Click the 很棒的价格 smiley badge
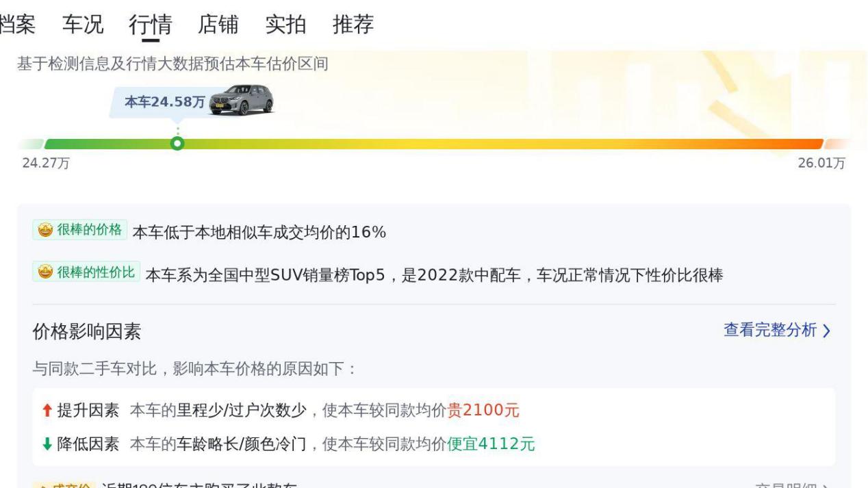 (79, 230)
